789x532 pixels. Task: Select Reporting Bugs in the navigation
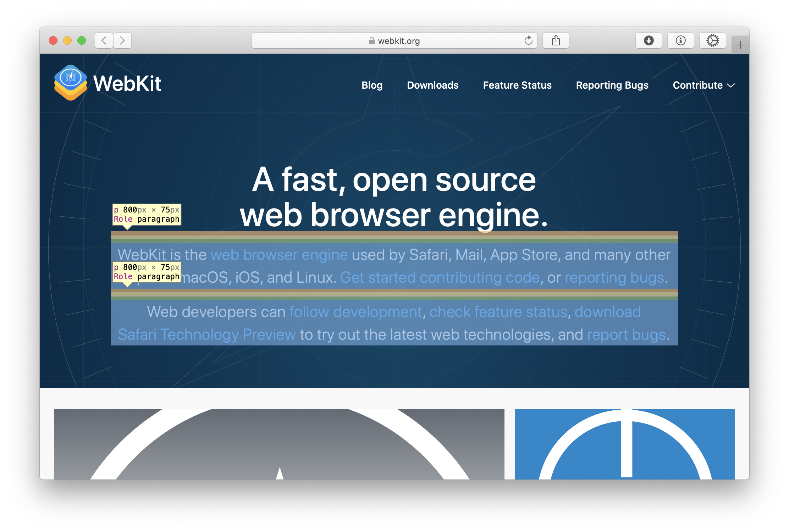point(612,85)
